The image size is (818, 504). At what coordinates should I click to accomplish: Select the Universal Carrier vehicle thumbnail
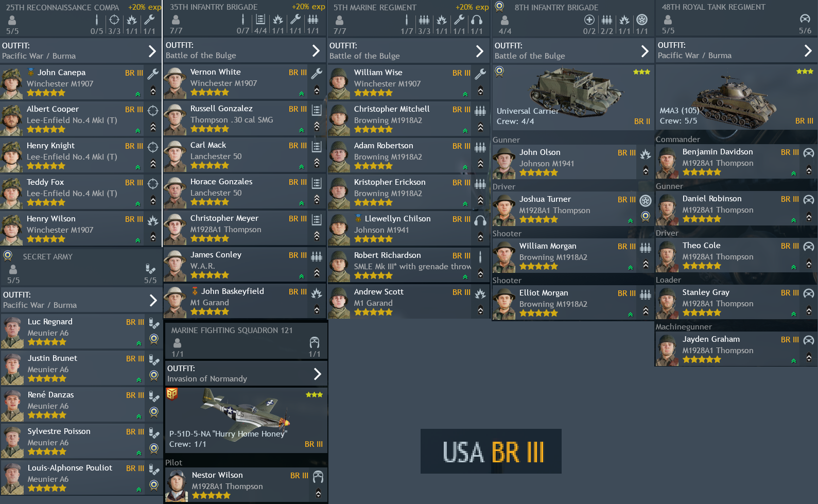(572, 97)
